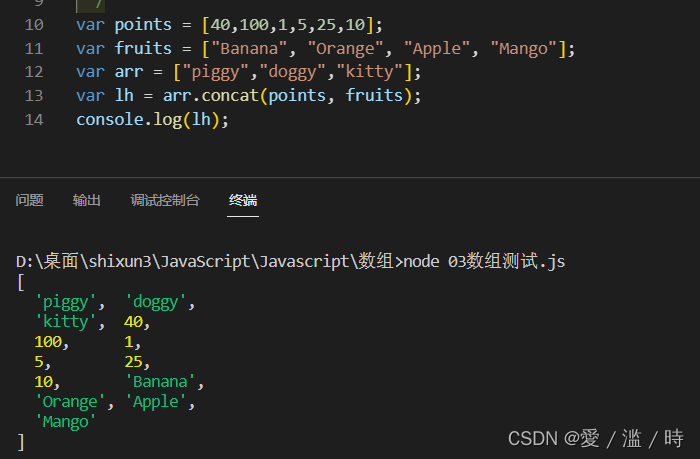Click 'piggy' in terminal output
This screenshot has height=459, width=700.
(66, 302)
